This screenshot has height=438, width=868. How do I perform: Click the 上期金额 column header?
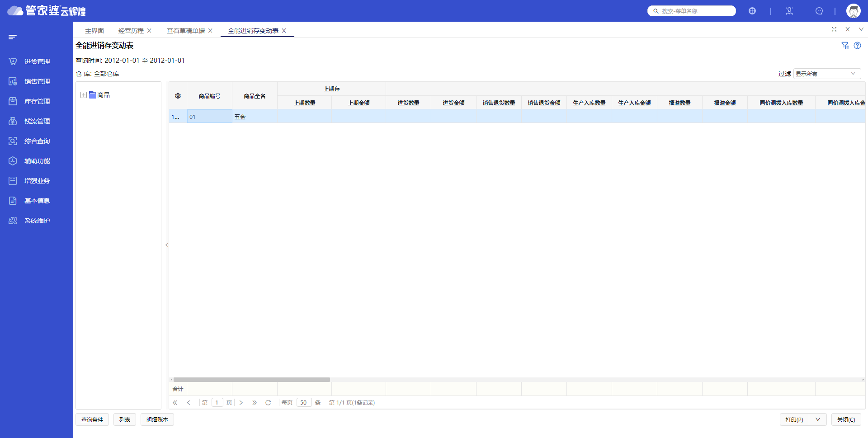coord(359,103)
